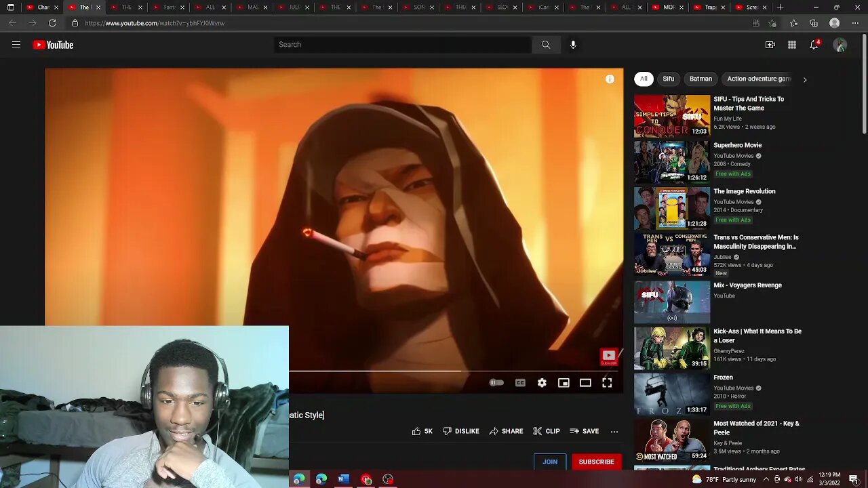This screenshot has height=488, width=868.
Task: Open the notifications bell
Action: pyautogui.click(x=814, y=45)
